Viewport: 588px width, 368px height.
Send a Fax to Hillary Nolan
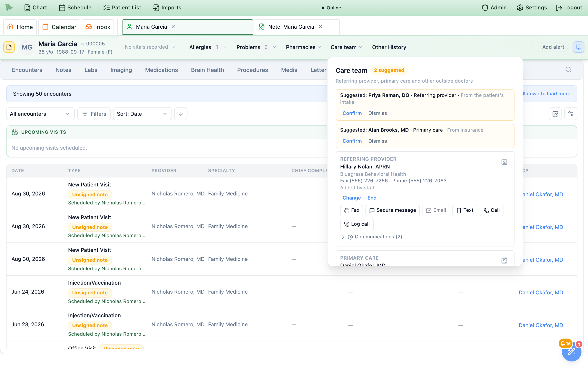(351, 210)
